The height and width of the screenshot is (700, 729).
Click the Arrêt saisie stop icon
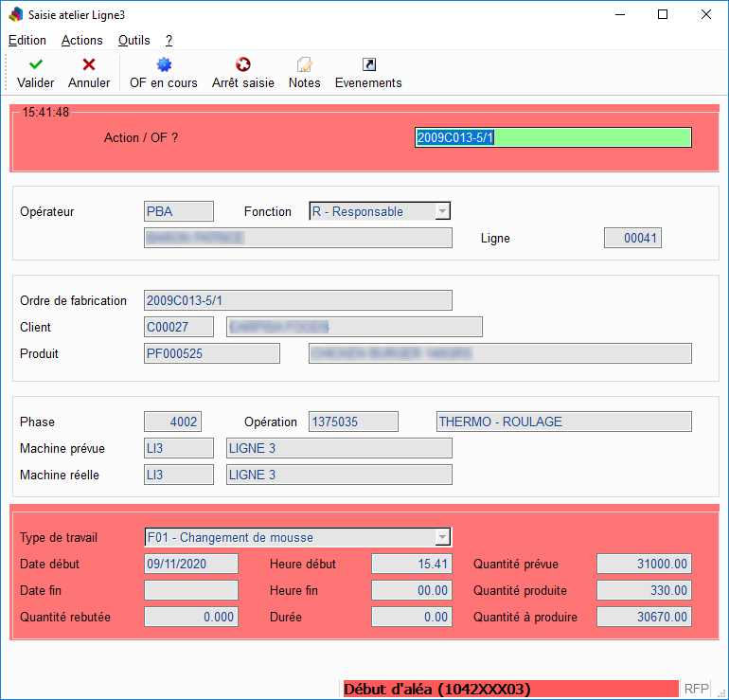pyautogui.click(x=242, y=64)
